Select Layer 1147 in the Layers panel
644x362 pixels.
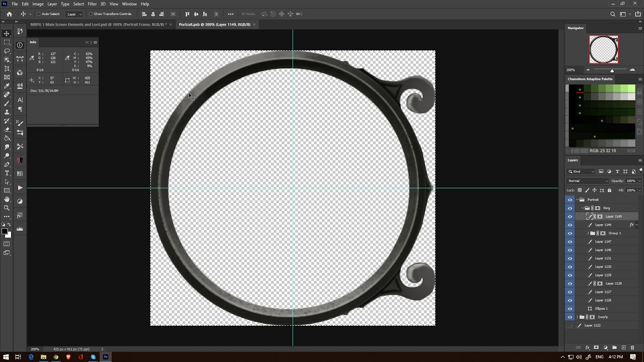(x=603, y=241)
